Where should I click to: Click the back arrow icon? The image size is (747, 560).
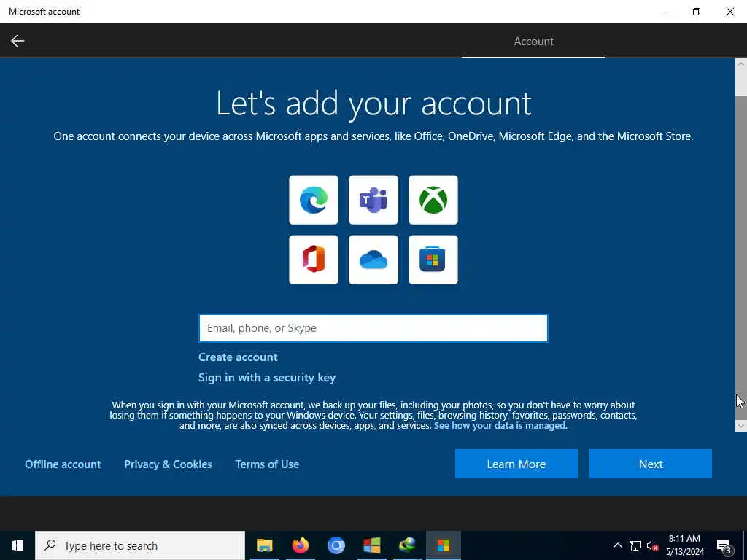(18, 41)
